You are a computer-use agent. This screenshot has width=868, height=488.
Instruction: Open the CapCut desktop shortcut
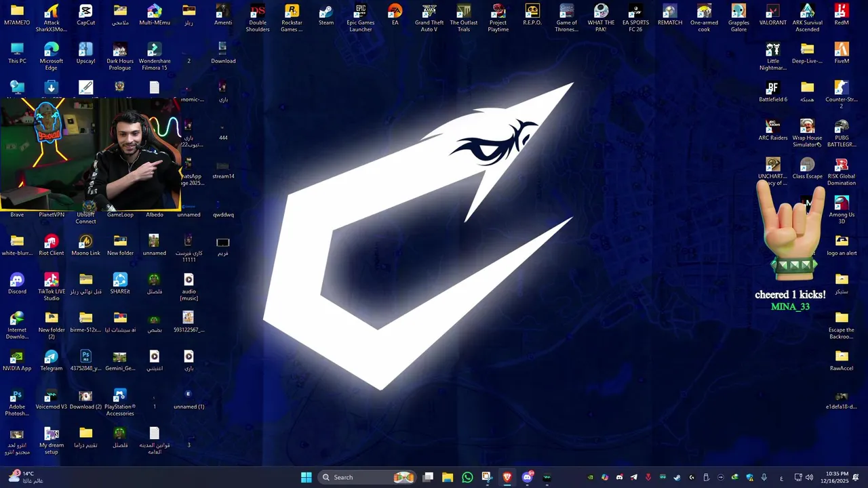pos(85,16)
